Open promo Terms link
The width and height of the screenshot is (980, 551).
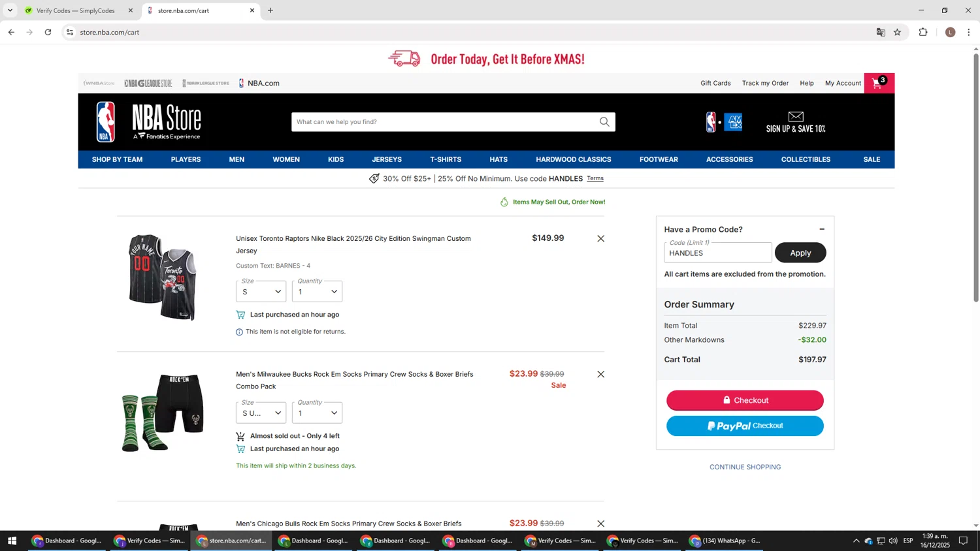595,178
